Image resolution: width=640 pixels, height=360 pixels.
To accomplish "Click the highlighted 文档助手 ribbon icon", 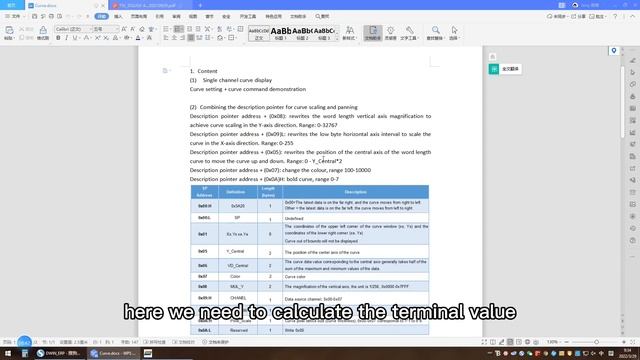I will click(x=373, y=33).
